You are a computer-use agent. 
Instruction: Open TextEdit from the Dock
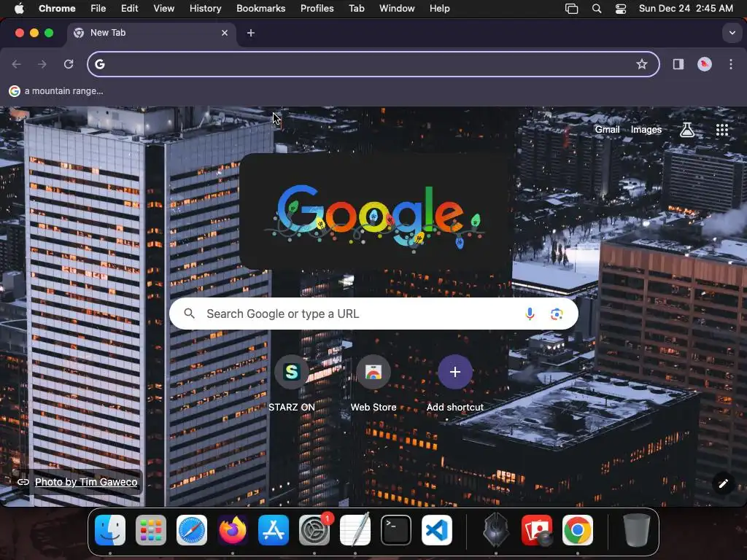click(x=355, y=530)
